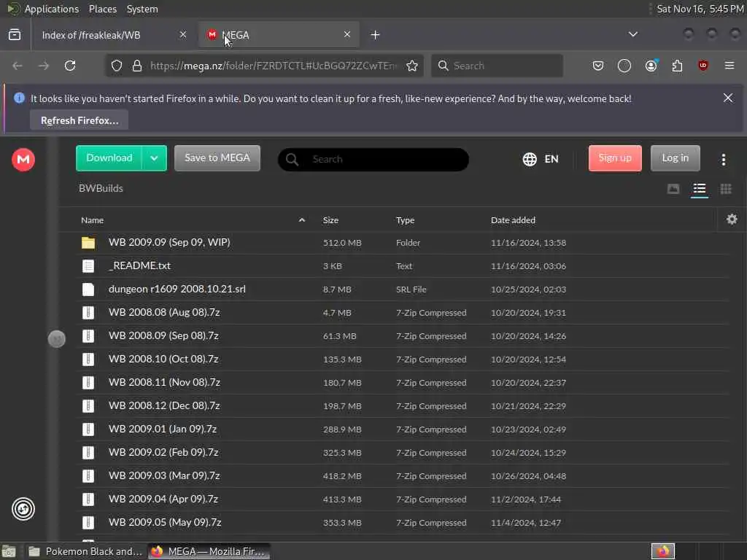Click the MEGA folder search field

click(373, 160)
